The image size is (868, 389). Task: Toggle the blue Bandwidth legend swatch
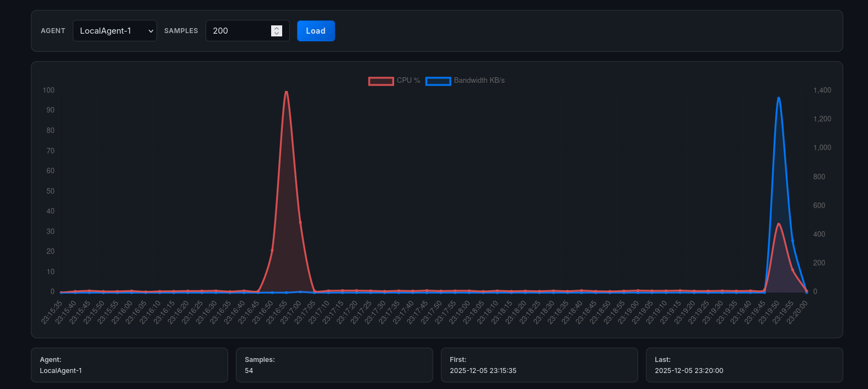(438, 81)
